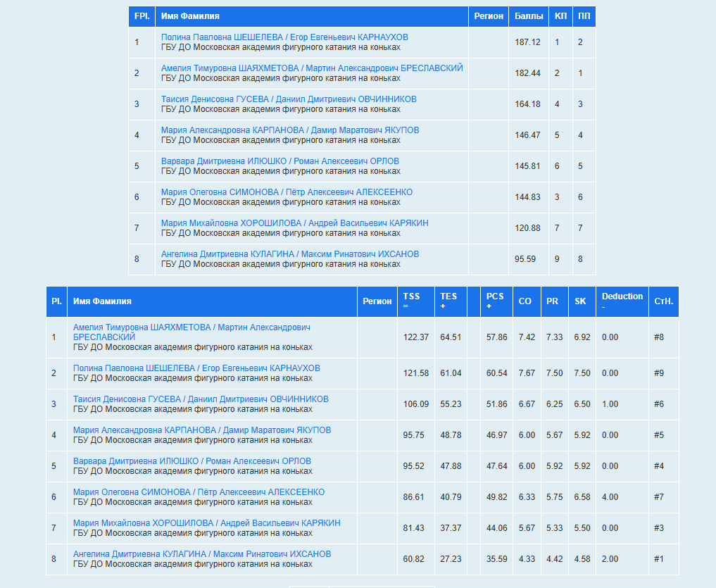The height and width of the screenshot is (588, 716).
Task: Open ГУСЕВА / ОВЧИННИКОВ link in the TSS table
Action: coord(201,399)
